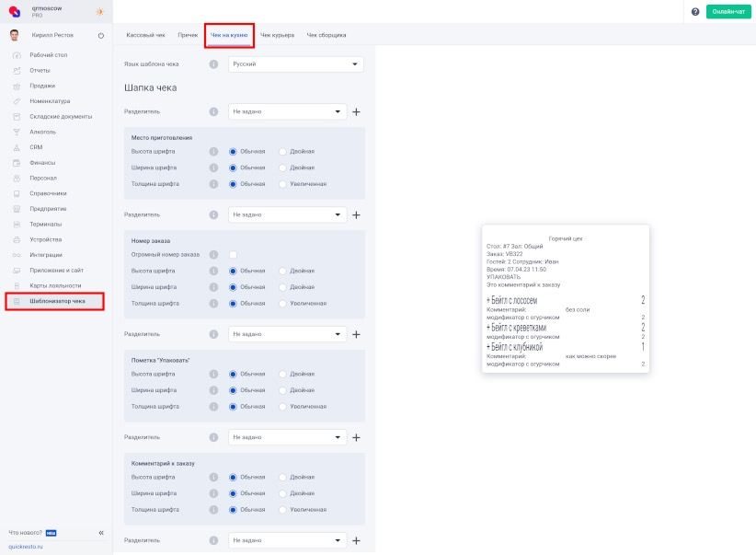Add separator with plus above Комментарий к заказу
The height and width of the screenshot is (555, 756).
356,437
